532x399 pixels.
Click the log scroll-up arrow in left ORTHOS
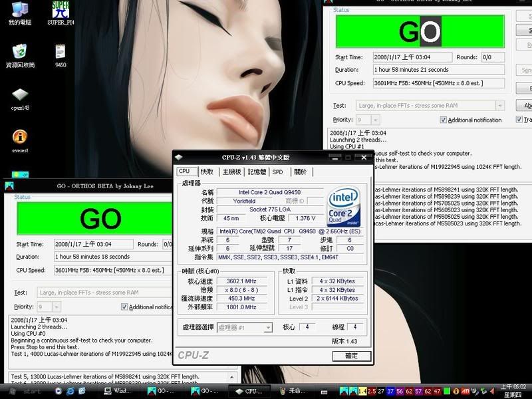coord(232,377)
